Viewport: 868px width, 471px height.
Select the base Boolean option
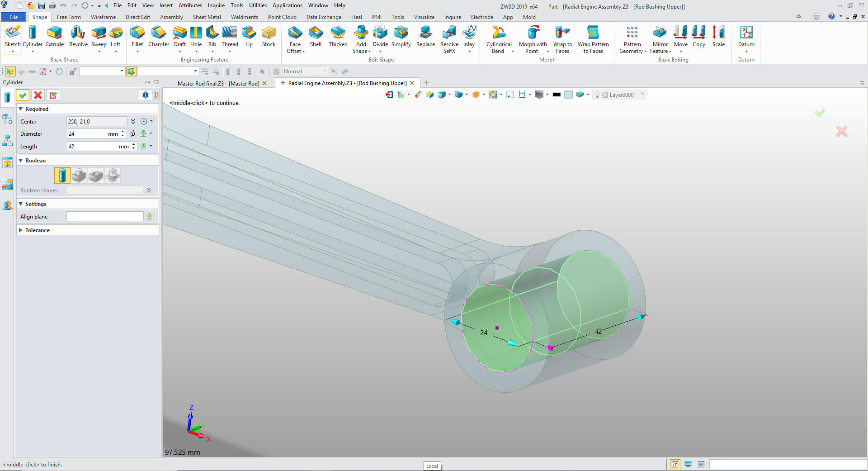pyautogui.click(x=62, y=176)
